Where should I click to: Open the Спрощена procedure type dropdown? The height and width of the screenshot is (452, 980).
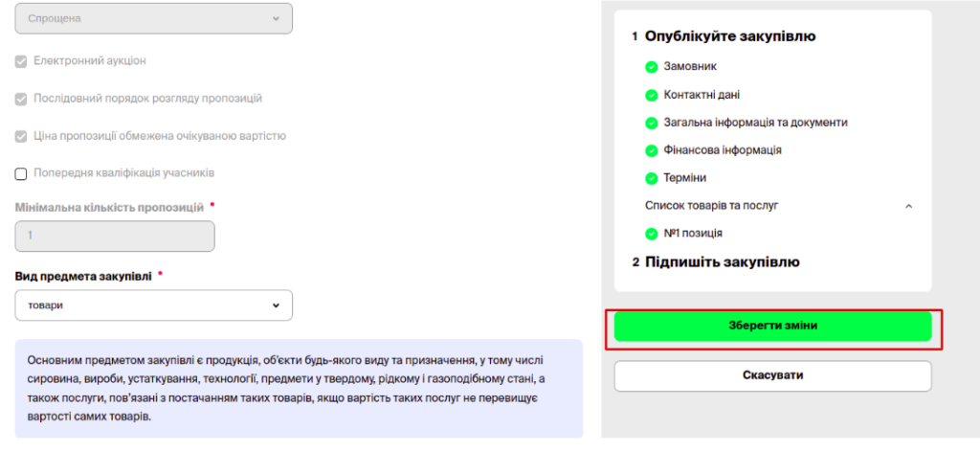point(153,18)
